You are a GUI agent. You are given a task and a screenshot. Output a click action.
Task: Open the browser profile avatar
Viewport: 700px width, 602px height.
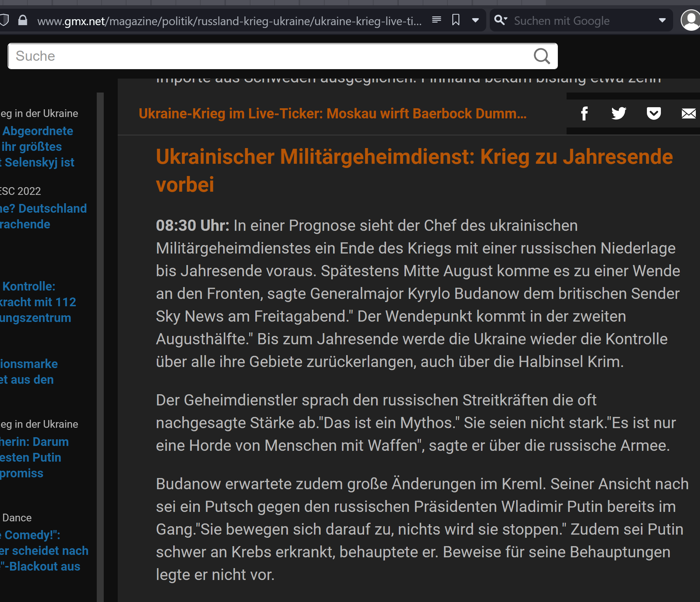[x=691, y=20]
